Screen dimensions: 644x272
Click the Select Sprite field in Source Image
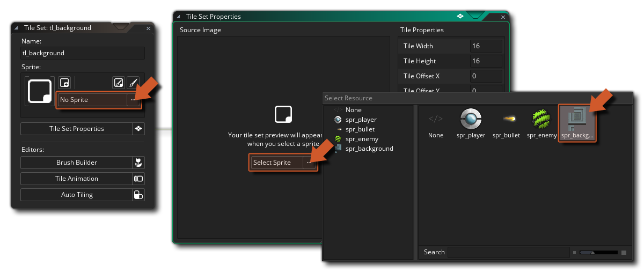pos(277,163)
